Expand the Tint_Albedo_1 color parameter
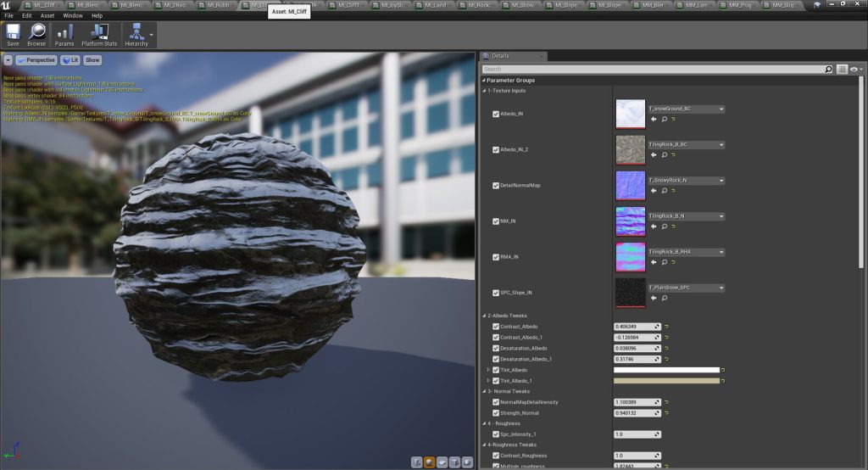The height and width of the screenshot is (470, 868). [487, 381]
